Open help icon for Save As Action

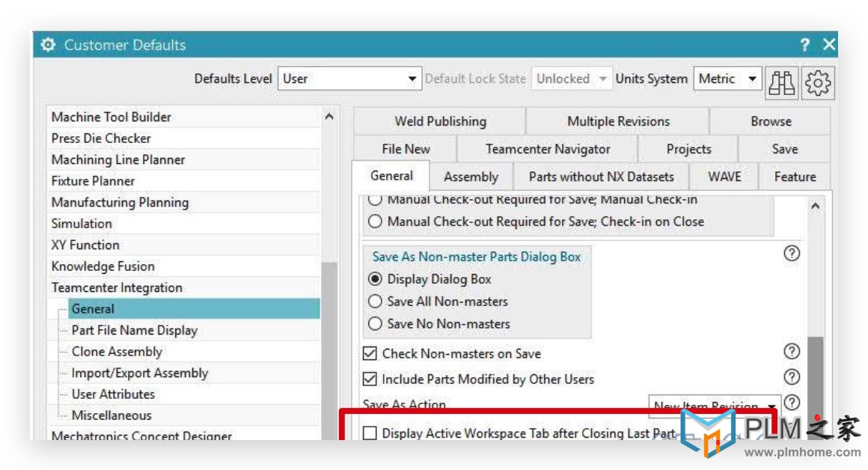792,403
